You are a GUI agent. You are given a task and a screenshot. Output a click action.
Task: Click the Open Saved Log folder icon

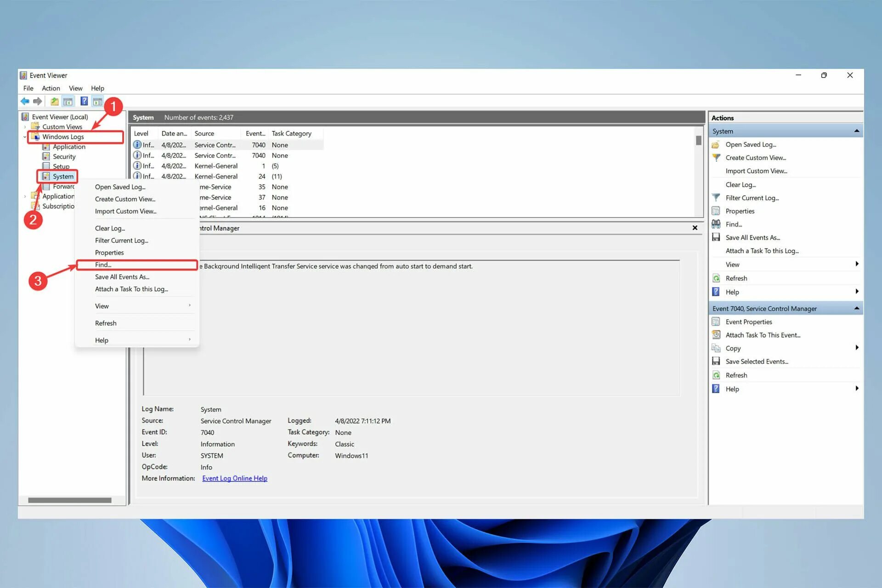pos(716,145)
